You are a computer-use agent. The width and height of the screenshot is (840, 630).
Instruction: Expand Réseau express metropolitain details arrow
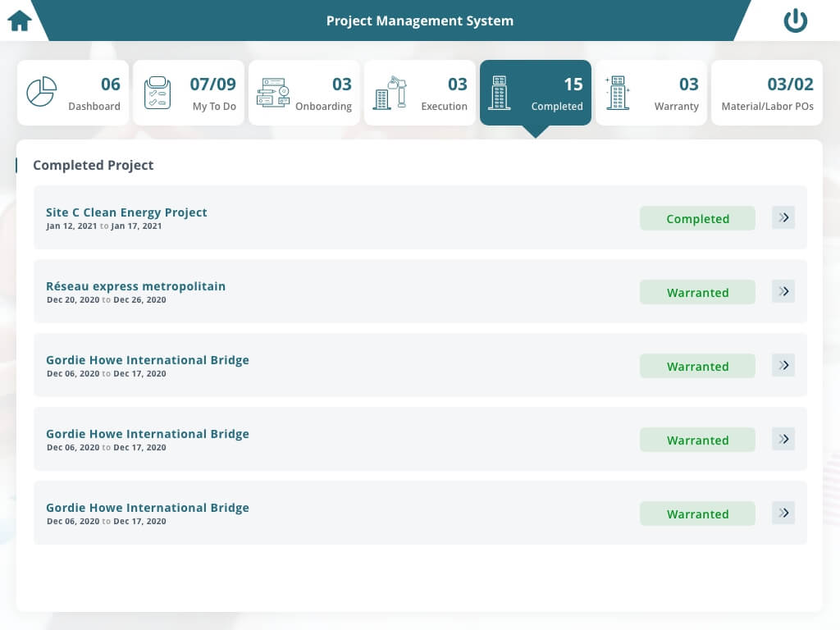[783, 291]
